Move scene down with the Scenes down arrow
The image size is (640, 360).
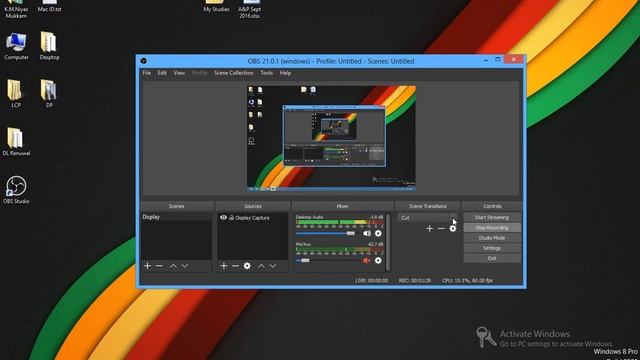(185, 266)
